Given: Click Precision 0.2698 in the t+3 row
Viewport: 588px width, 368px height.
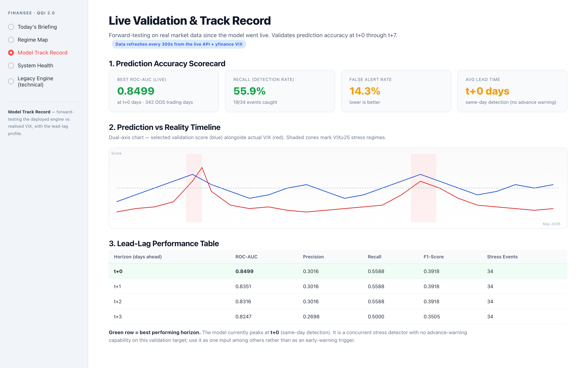Looking at the screenshot, I should 311,317.
